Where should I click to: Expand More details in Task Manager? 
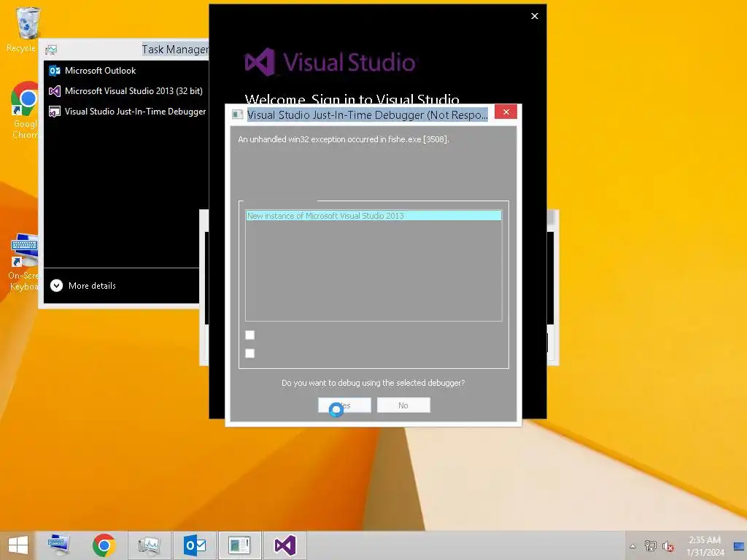click(x=83, y=286)
